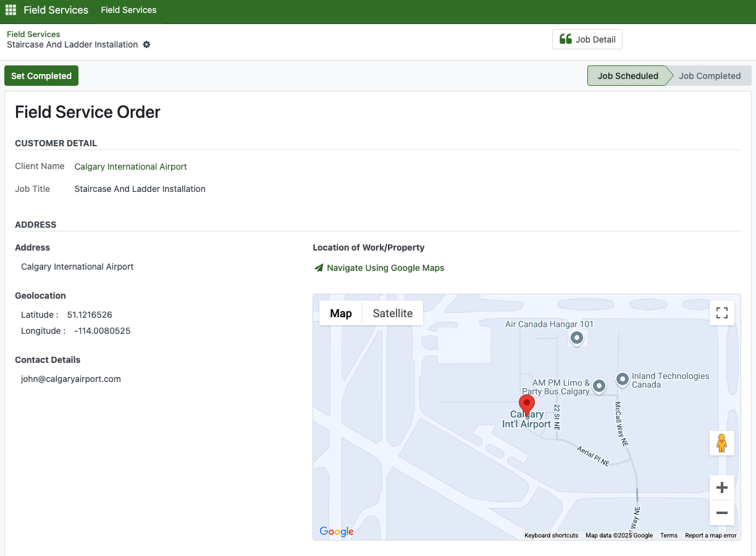Viewport: 756px width, 556px height.
Task: Toggle fullscreen map view icon
Action: click(721, 313)
